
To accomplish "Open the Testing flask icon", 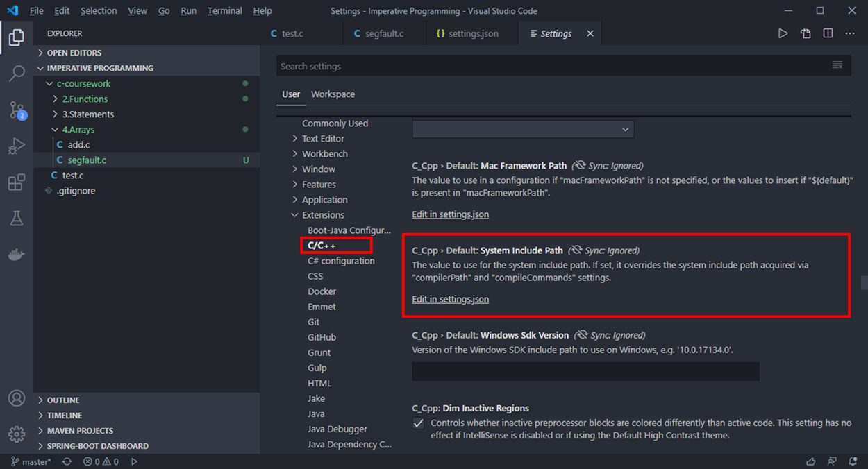I will click(17, 219).
